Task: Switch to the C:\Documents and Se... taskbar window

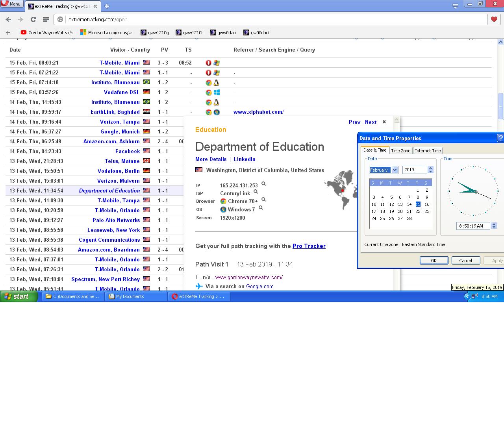Action: 73,296
